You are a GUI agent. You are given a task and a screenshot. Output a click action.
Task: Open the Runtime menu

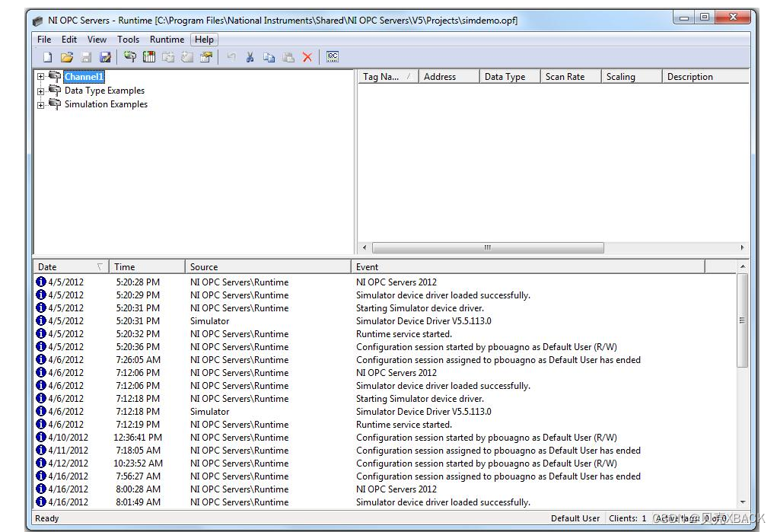point(167,39)
